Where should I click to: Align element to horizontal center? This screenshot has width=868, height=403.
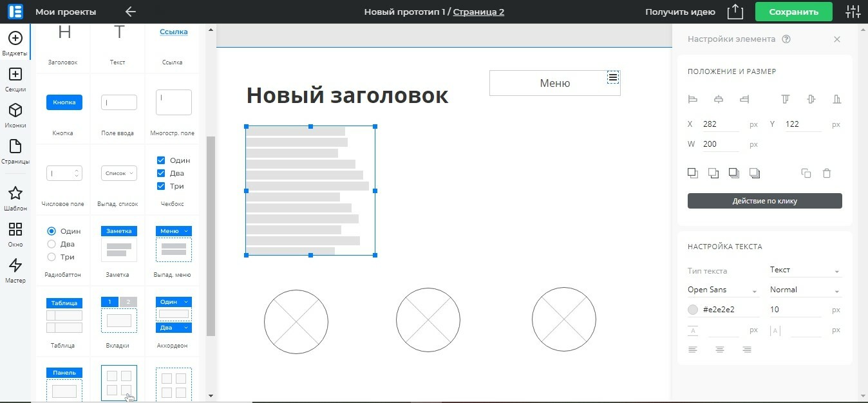pos(719,99)
